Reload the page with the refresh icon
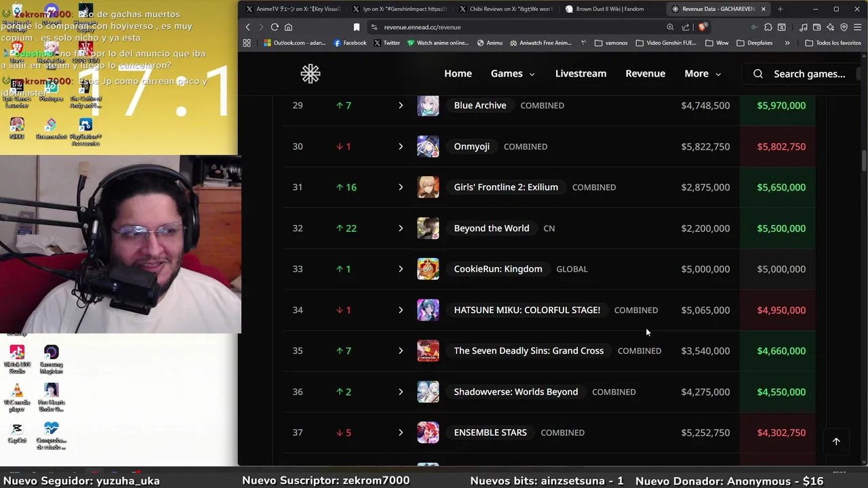The image size is (868, 488). (275, 27)
